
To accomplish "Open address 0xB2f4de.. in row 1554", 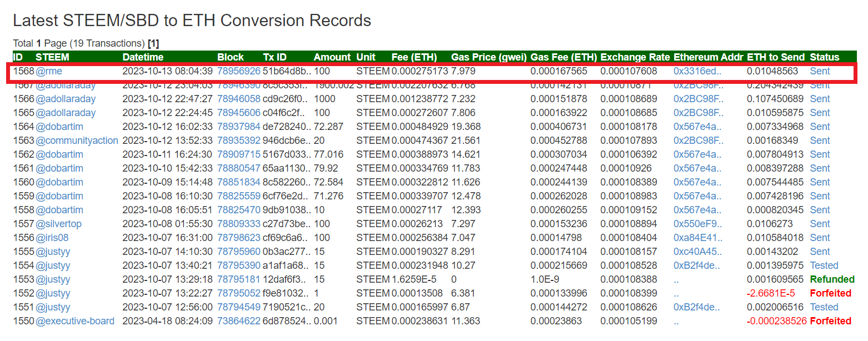I will (698, 265).
